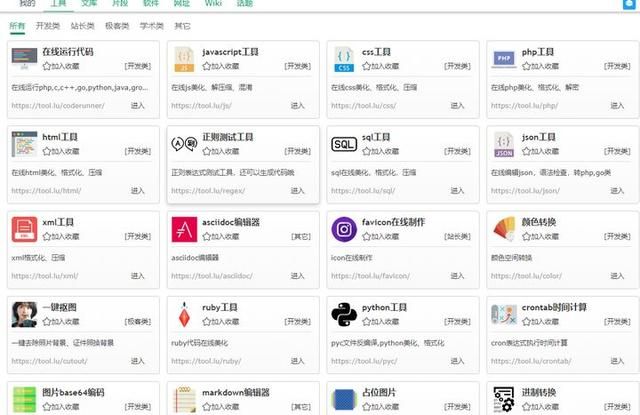The width and height of the screenshot is (640, 415).
Task: Favorite 颜色转换 with its star
Action: pyautogui.click(x=540, y=237)
